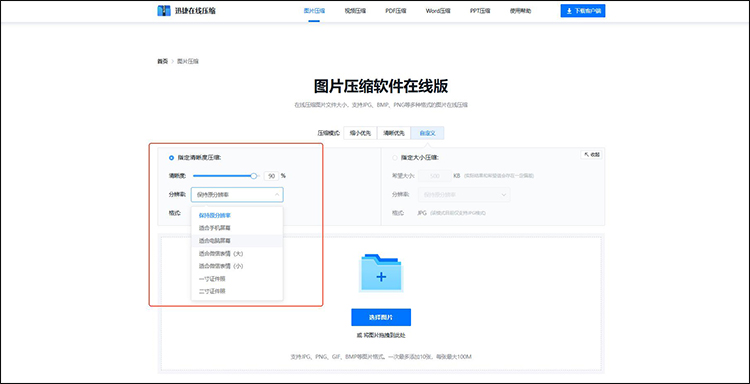The height and width of the screenshot is (384, 750).
Task: Pick 二寸证件照 in the dropdown list
Action: [x=237, y=291]
